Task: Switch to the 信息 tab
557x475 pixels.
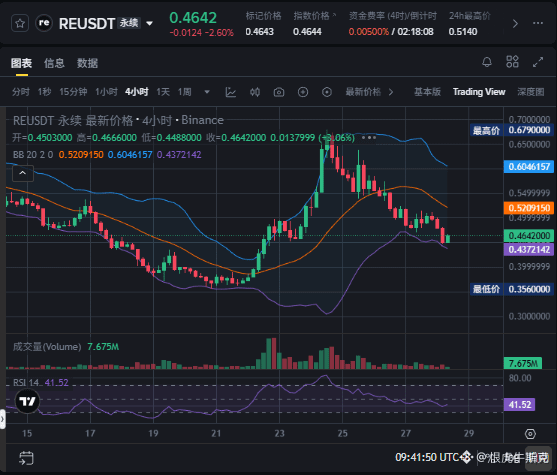Action: point(54,63)
